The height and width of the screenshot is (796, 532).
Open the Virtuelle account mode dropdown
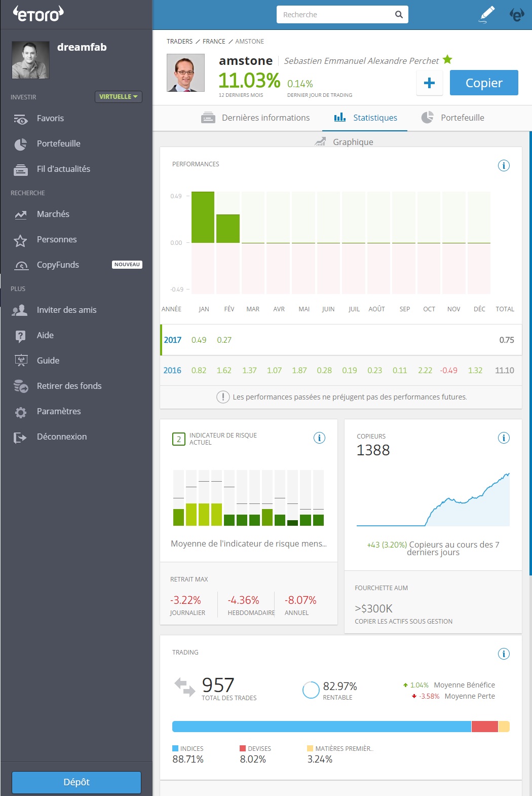(119, 97)
